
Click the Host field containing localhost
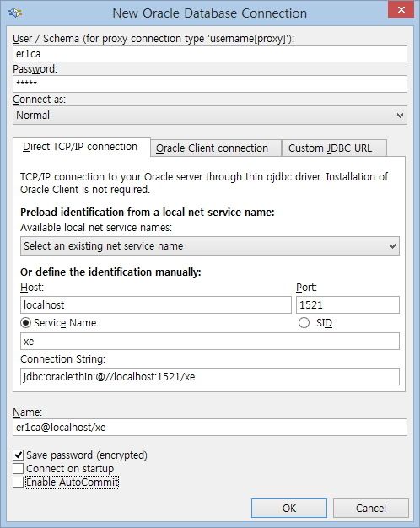(156, 304)
